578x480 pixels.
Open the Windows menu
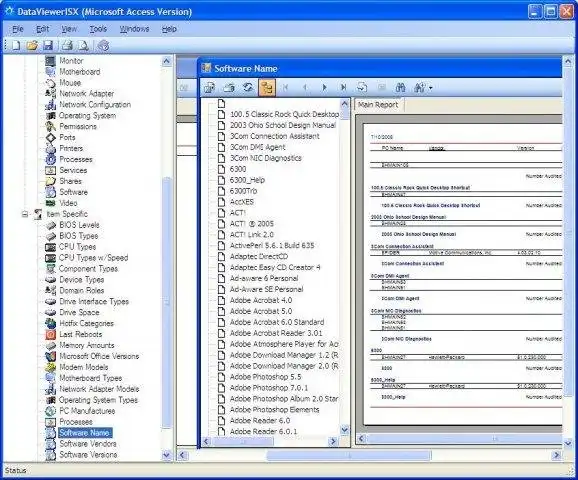click(x=134, y=29)
